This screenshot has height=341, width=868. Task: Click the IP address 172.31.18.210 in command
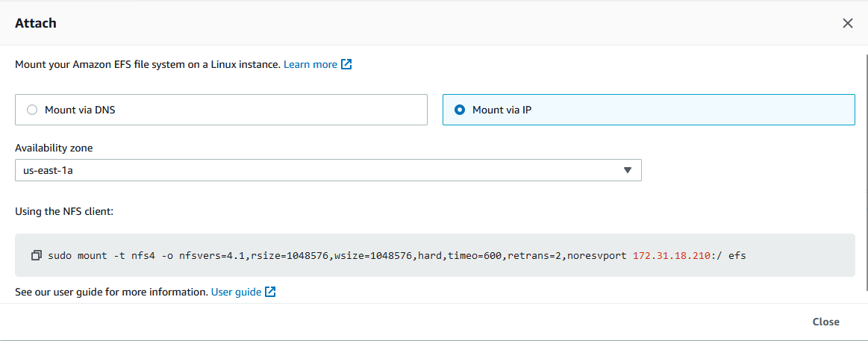point(669,255)
